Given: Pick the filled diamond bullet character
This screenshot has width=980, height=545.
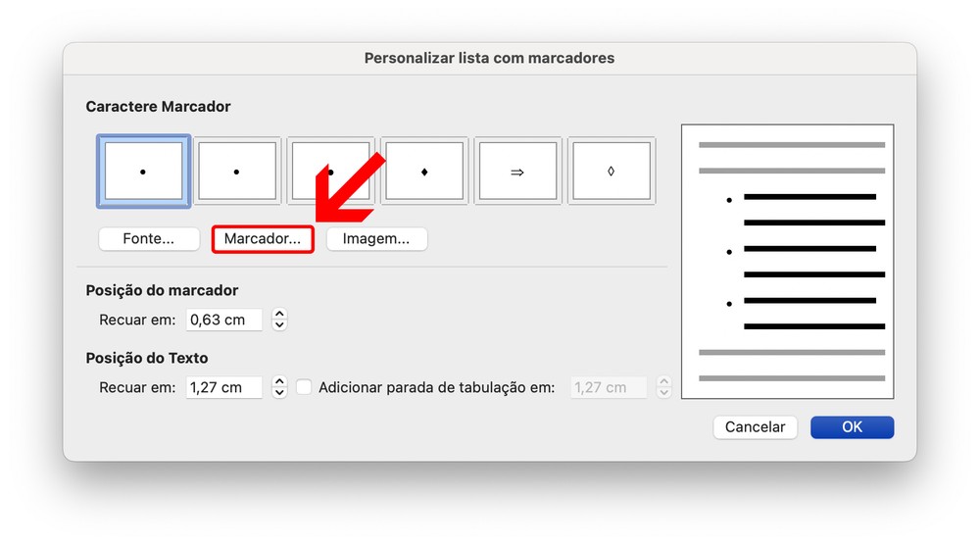Looking at the screenshot, I should (424, 172).
